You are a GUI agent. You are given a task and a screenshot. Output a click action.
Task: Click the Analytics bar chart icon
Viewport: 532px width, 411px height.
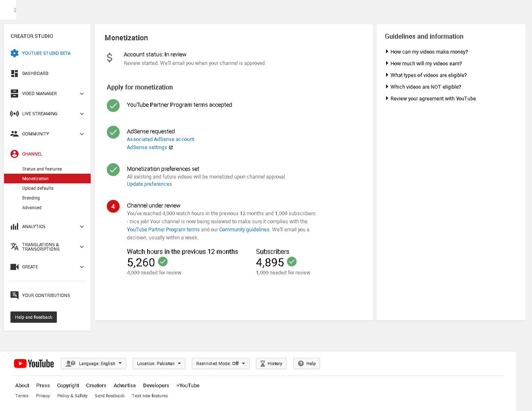coord(14,227)
